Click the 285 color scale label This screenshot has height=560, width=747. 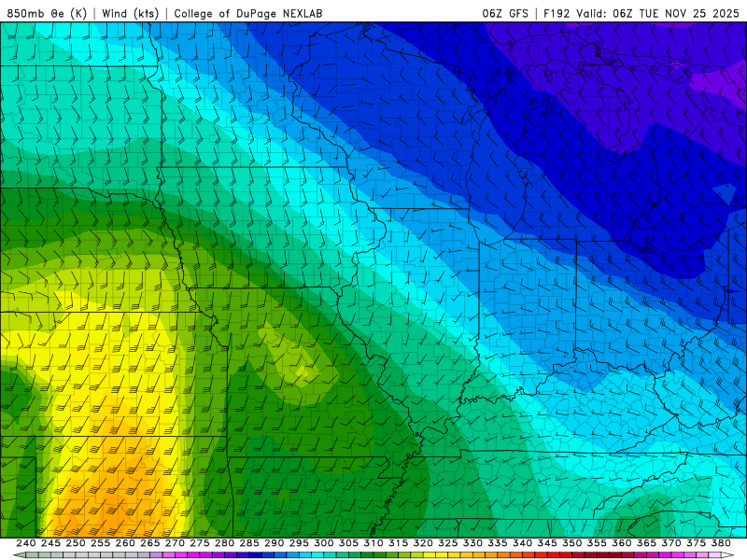tap(248, 543)
